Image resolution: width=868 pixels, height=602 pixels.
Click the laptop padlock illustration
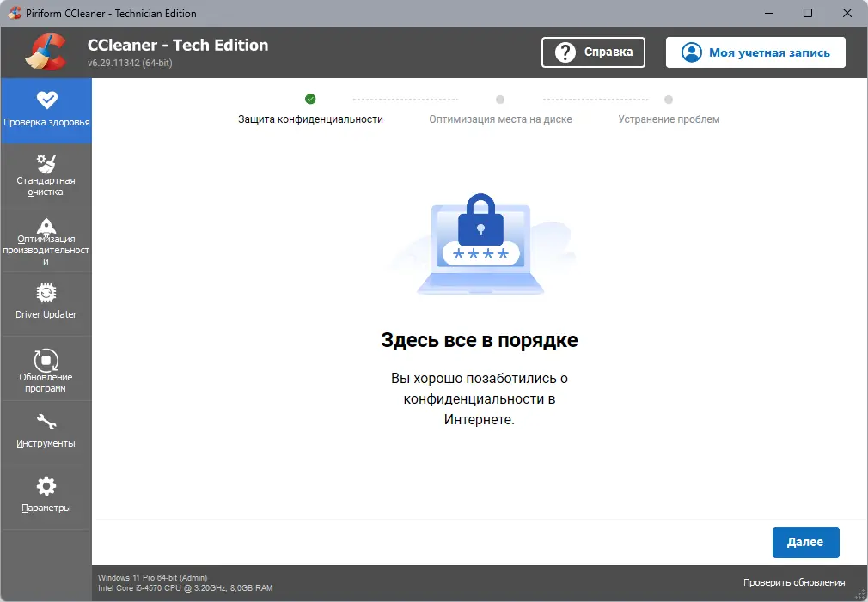pyautogui.click(x=480, y=244)
